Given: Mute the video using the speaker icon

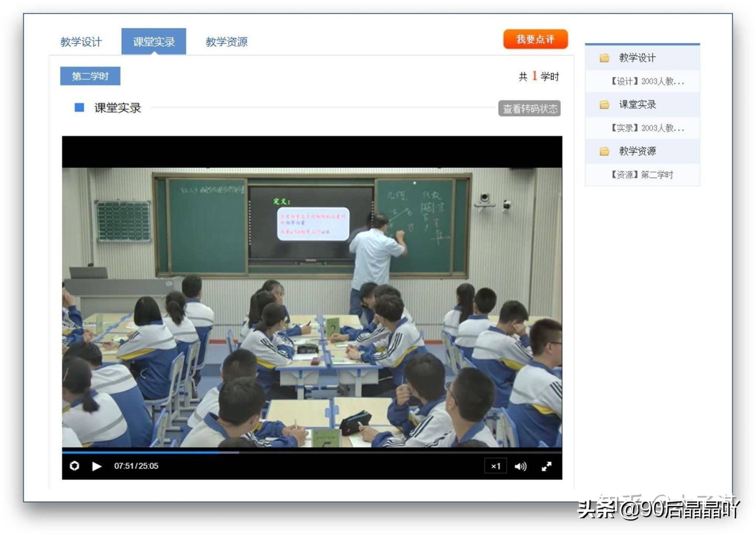Looking at the screenshot, I should coord(521,466).
